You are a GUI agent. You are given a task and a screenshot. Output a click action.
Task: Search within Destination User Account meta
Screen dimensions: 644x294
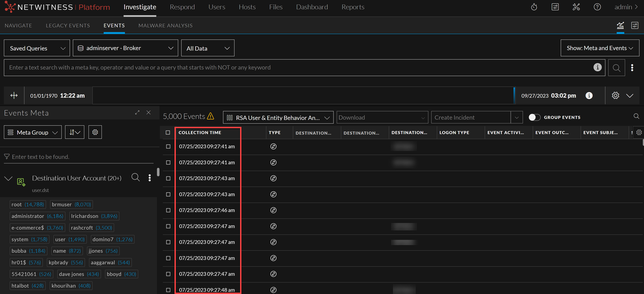pos(136,177)
